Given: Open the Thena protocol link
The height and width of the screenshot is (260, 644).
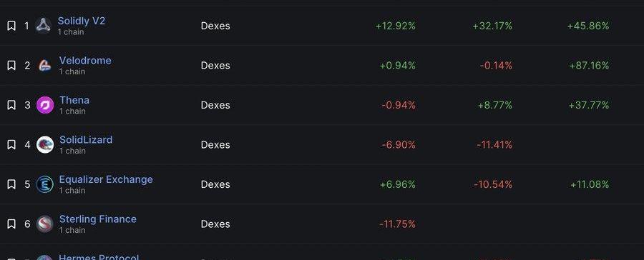Looking at the screenshot, I should click(x=74, y=100).
